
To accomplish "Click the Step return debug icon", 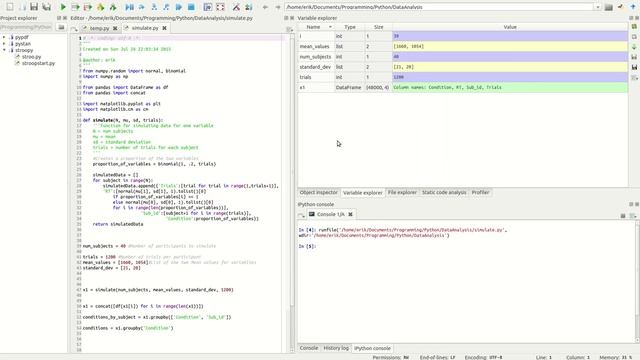I will 166,7.
